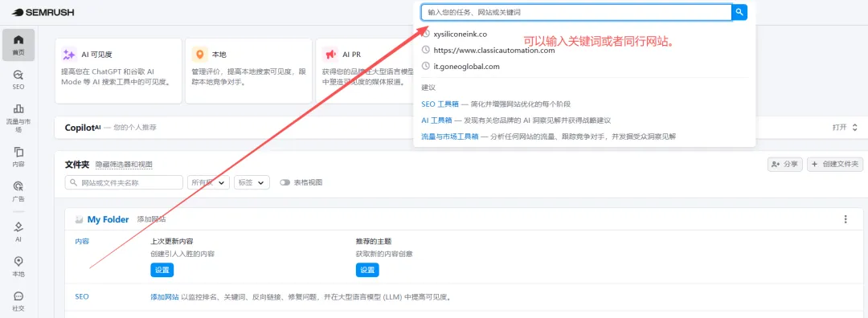Click the My Folder folder icon
The width and height of the screenshot is (868, 318).
pyautogui.click(x=79, y=219)
